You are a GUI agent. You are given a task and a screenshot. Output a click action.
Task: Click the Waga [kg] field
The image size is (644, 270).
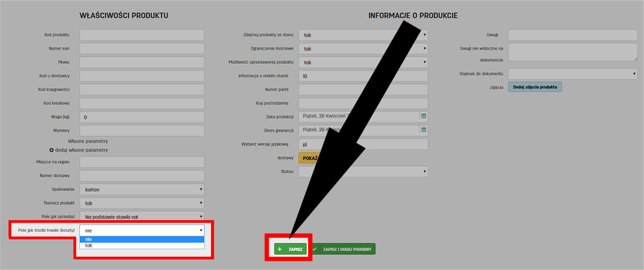[142, 117]
